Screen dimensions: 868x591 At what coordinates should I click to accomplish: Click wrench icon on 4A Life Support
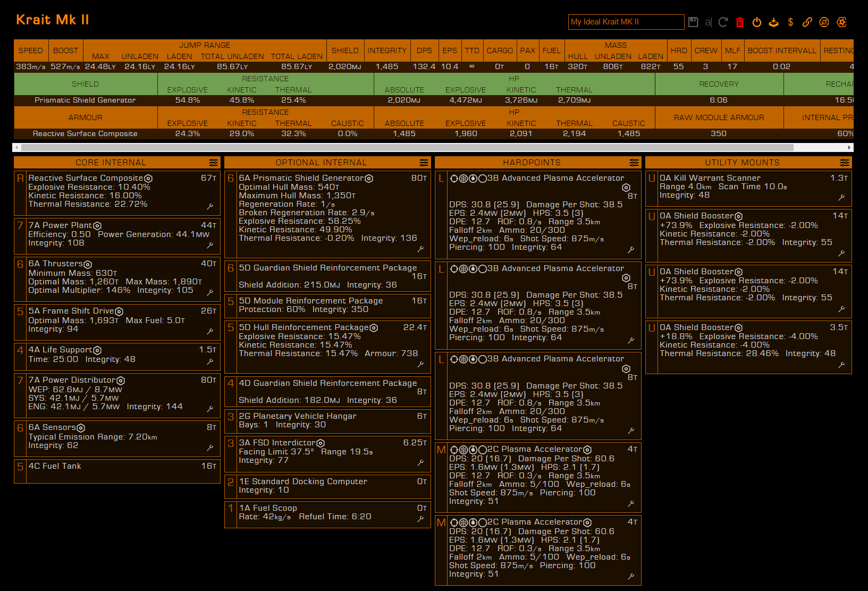210,361
